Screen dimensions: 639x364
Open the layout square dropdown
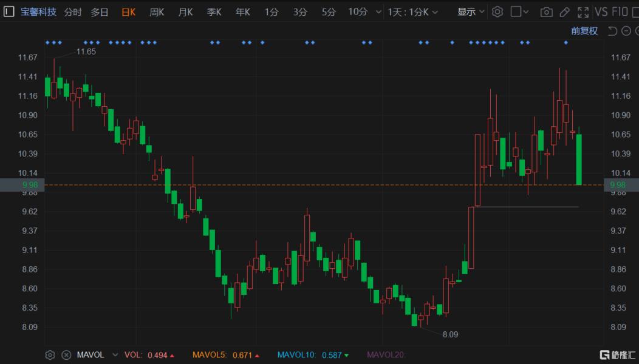519,12
